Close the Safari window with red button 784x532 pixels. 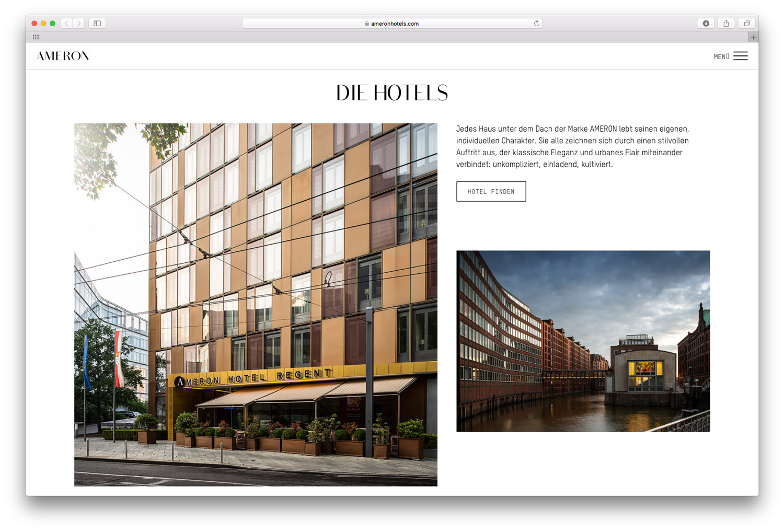click(x=34, y=24)
